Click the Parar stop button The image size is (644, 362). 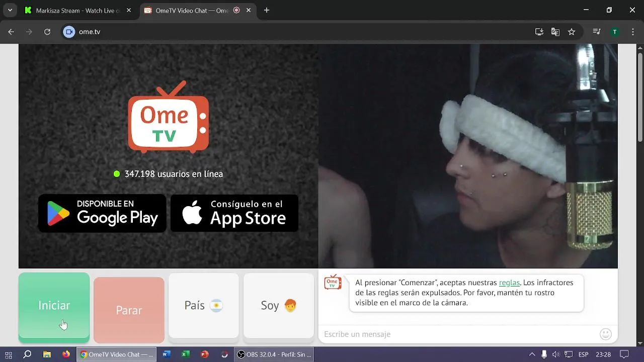(129, 310)
